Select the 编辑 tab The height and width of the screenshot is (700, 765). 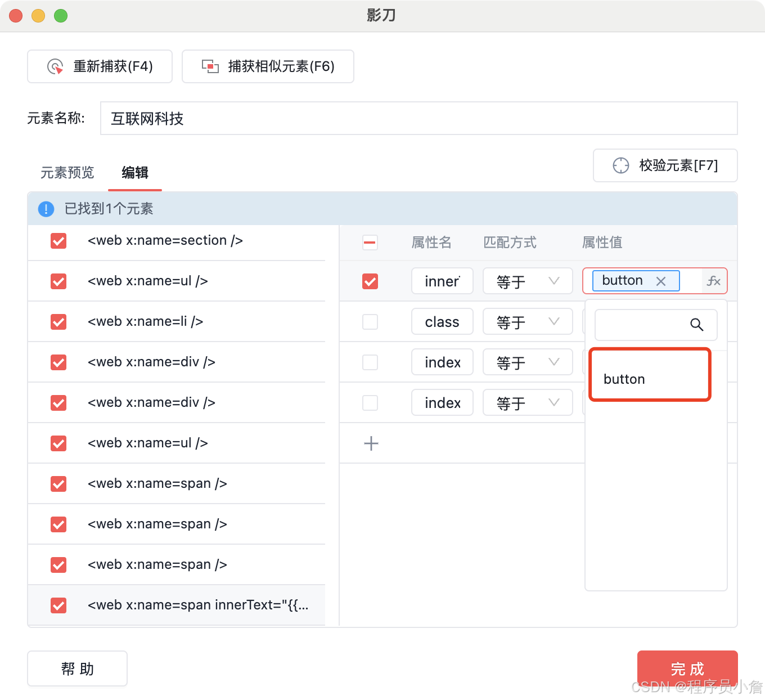click(135, 172)
